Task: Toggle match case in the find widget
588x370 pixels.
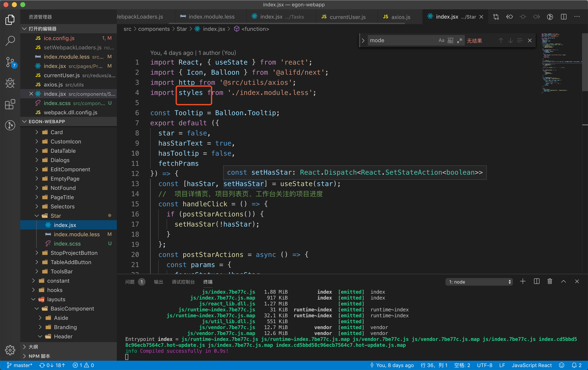Action: coord(441,40)
